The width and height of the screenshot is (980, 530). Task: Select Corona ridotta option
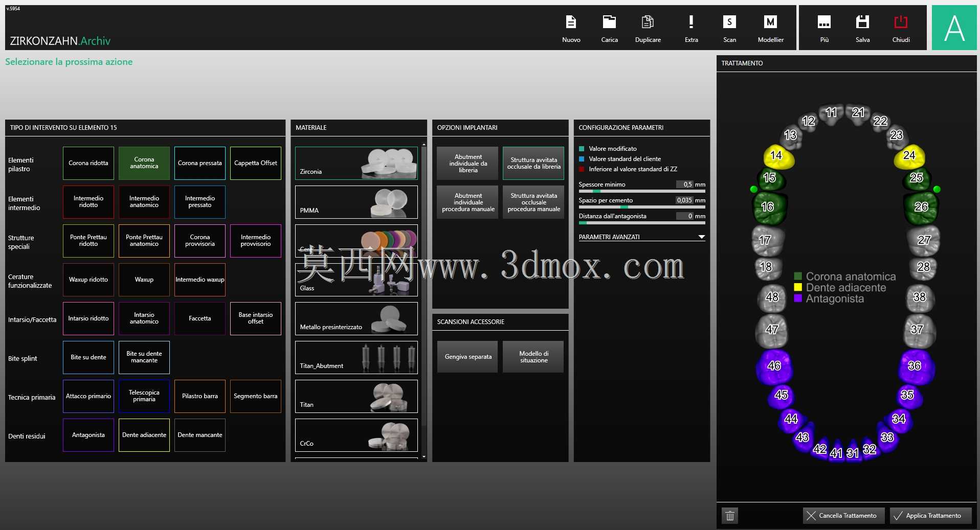(88, 163)
